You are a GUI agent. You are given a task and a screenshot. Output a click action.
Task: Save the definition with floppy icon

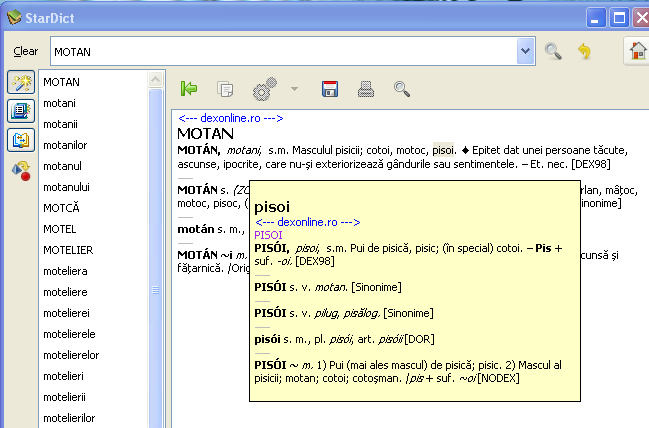330,89
